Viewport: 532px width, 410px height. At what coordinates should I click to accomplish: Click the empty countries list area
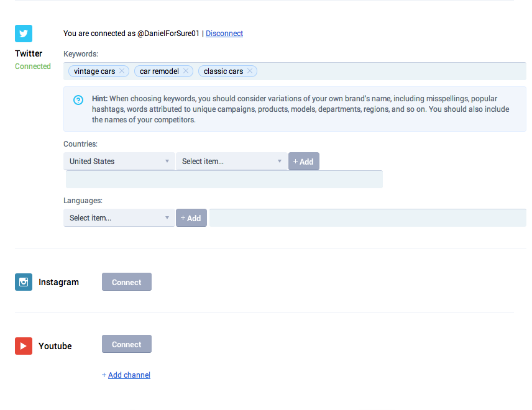click(223, 179)
